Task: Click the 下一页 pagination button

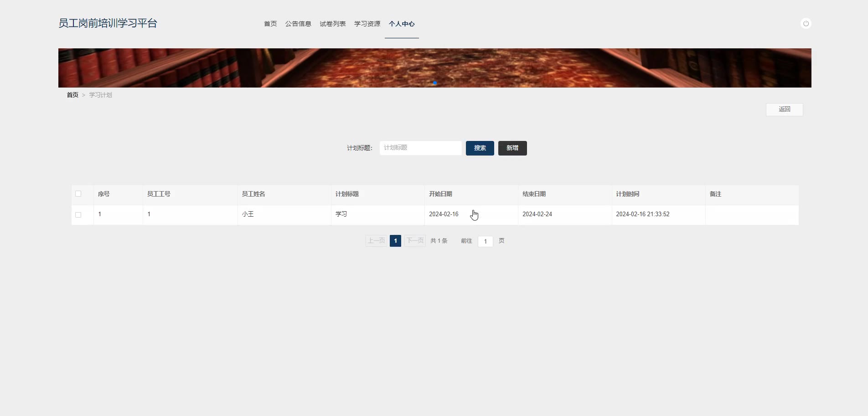Action: click(415, 241)
